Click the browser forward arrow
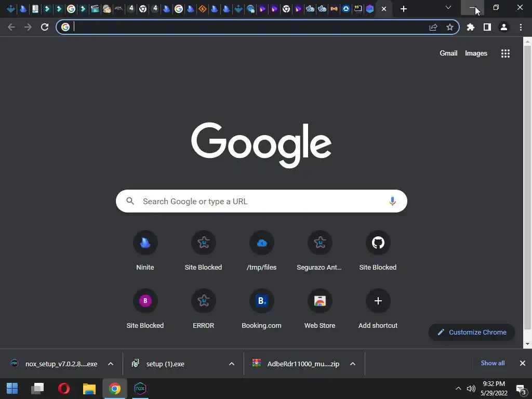The height and width of the screenshot is (399, 532). pyautogui.click(x=28, y=27)
